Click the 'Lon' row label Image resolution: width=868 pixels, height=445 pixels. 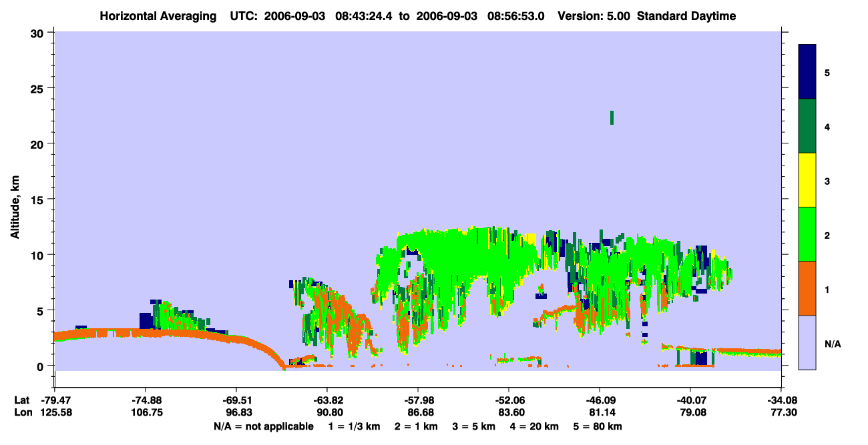22,413
